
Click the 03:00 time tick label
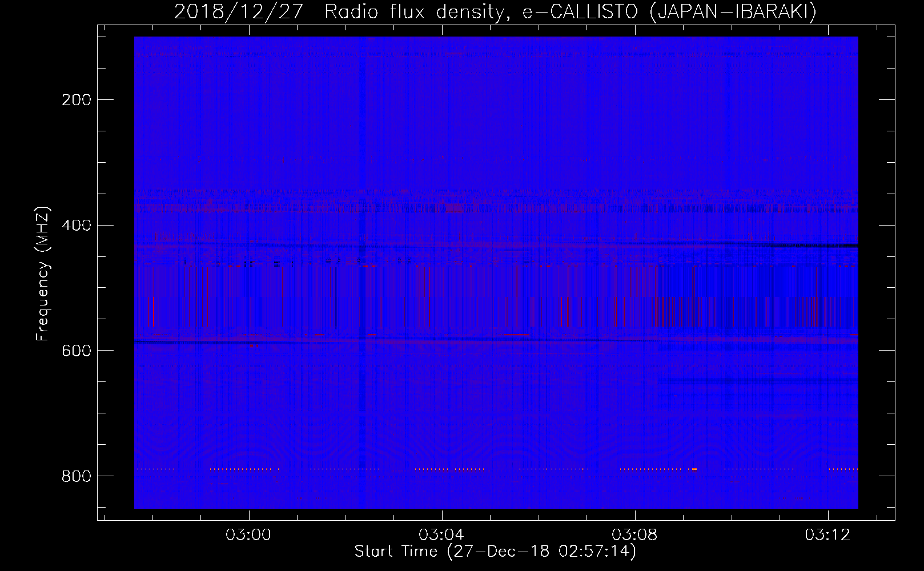click(248, 535)
